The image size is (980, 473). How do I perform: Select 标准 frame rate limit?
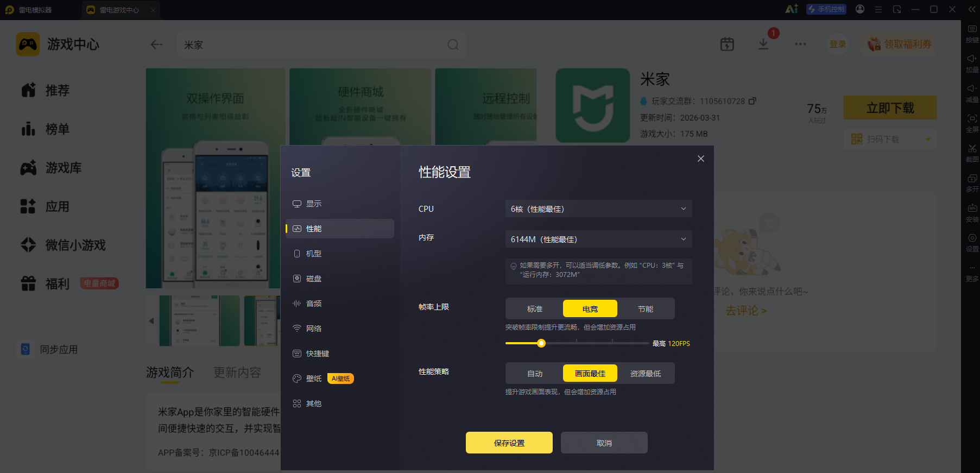click(x=535, y=308)
